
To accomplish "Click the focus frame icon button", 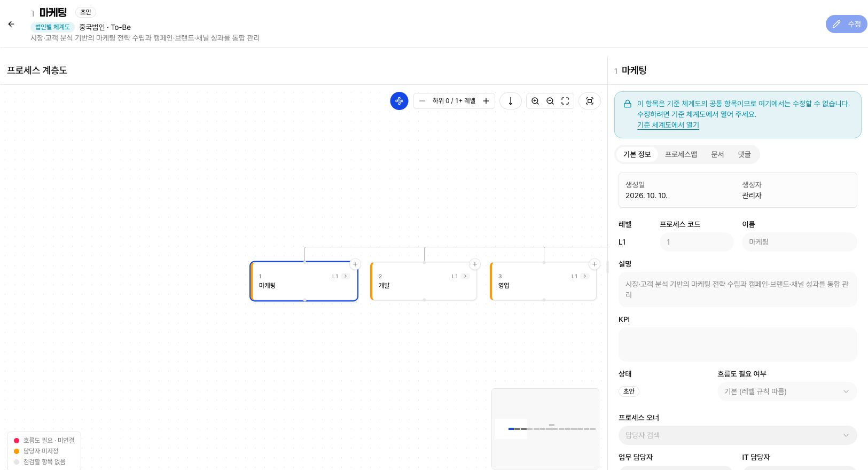I will point(590,101).
